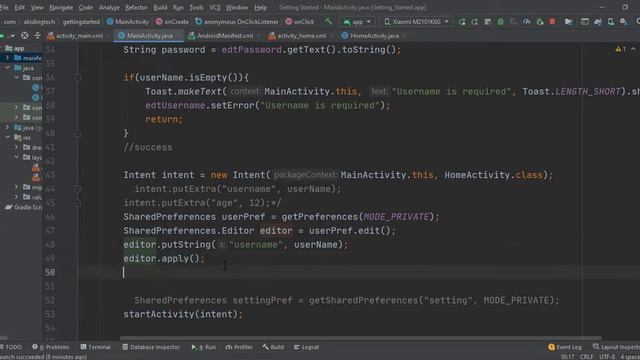Open the Event Log panel
The height and width of the screenshot is (360, 640).
click(x=565, y=347)
